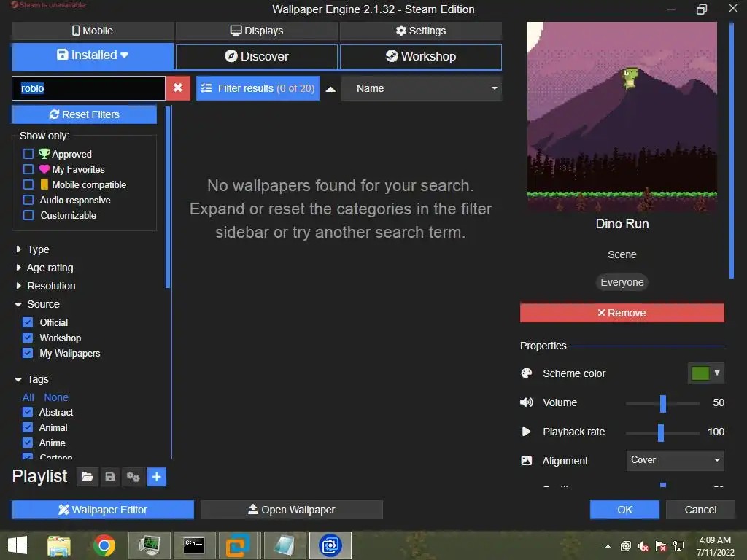Uncheck the Official source checkbox
747x560 pixels.
point(28,322)
